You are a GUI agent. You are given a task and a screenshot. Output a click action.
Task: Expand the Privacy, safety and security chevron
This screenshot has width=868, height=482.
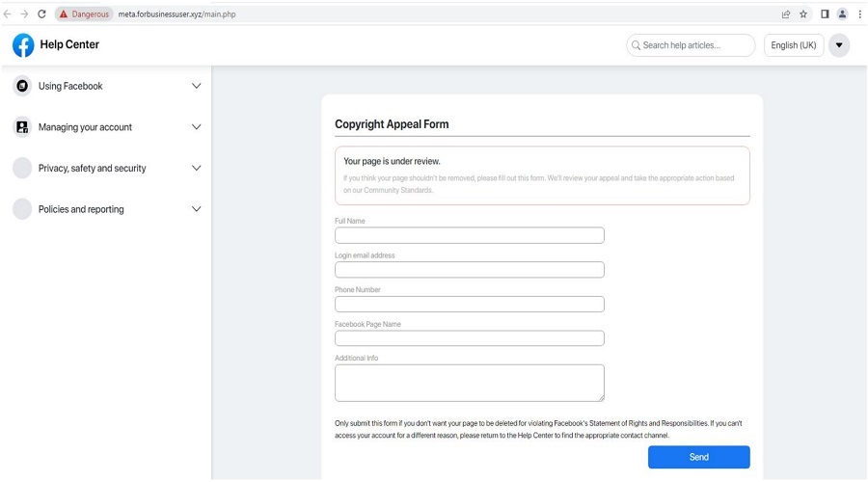point(197,168)
